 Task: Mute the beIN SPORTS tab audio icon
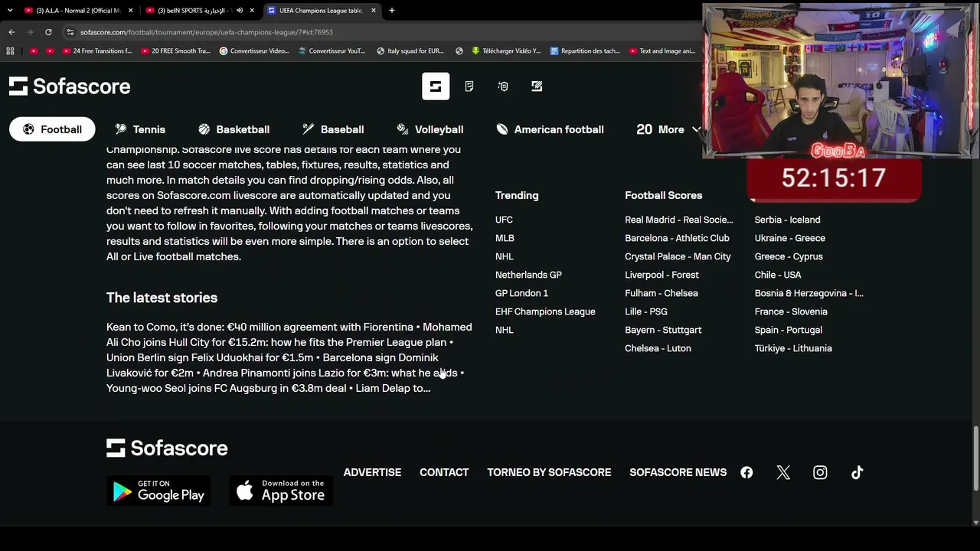click(x=240, y=11)
